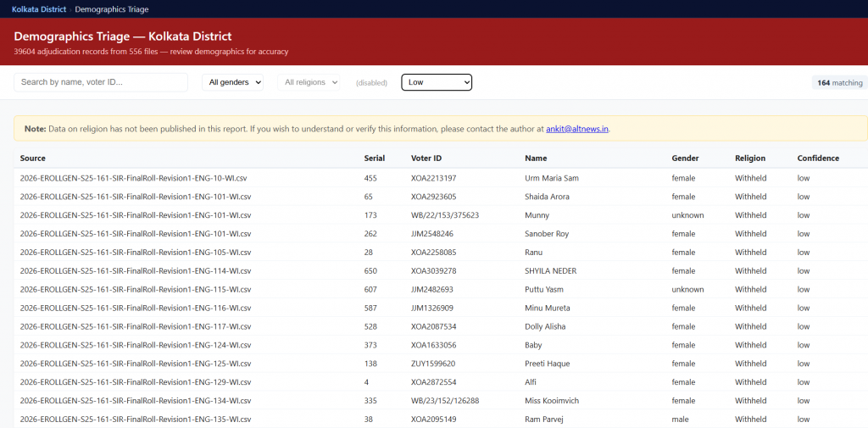Click the 164 matching count badge
The image size is (868, 428).
(839, 83)
